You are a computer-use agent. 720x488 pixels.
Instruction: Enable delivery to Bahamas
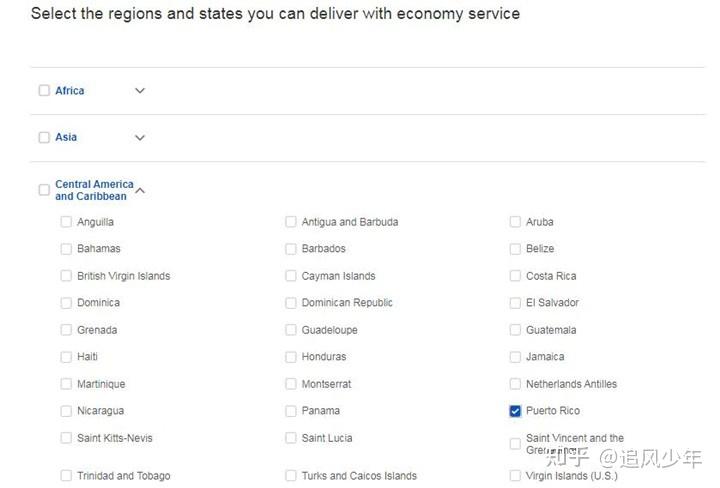tap(66, 249)
